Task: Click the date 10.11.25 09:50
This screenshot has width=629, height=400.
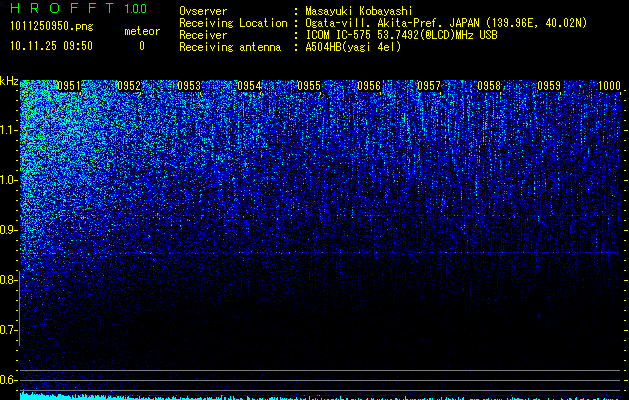Action: (51, 46)
